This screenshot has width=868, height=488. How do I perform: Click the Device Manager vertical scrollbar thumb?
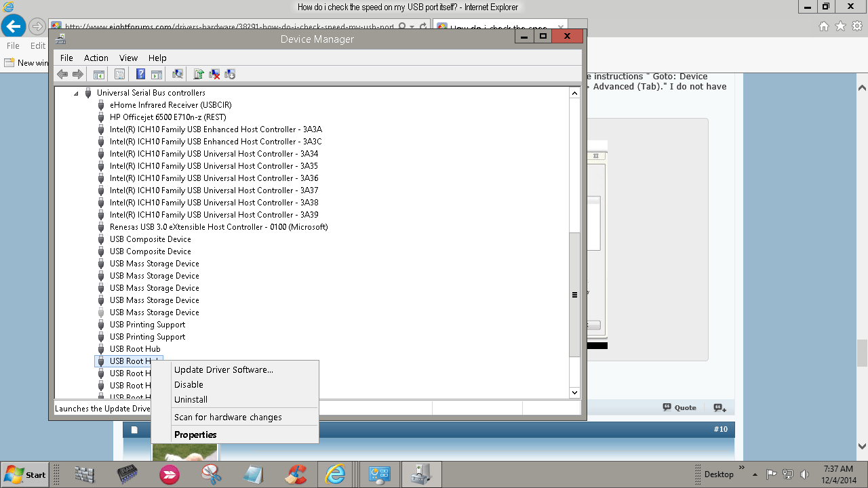574,295
